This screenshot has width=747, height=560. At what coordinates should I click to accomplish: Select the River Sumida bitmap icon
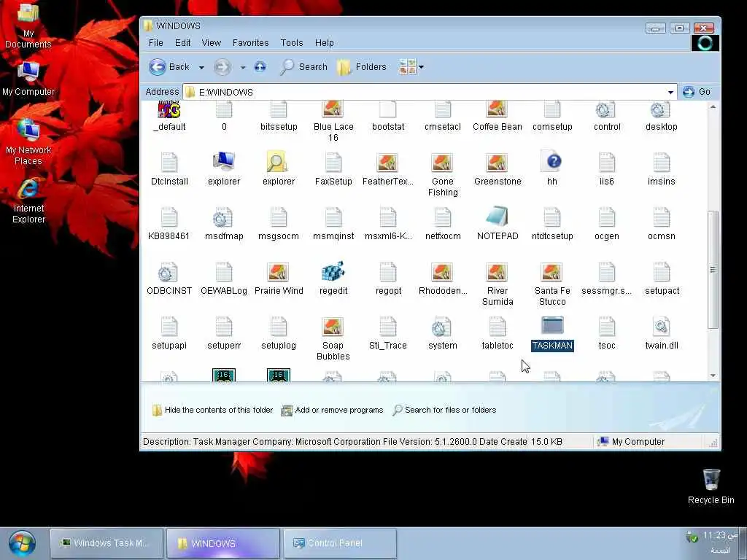[497, 272]
